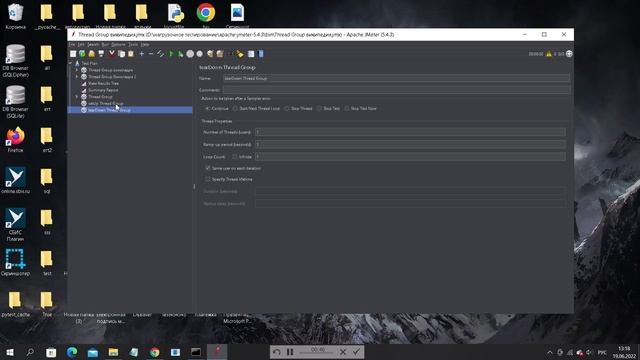The height and width of the screenshot is (360, 640).
Task: Check the Infinite loop count checkbox
Action: tap(235, 157)
